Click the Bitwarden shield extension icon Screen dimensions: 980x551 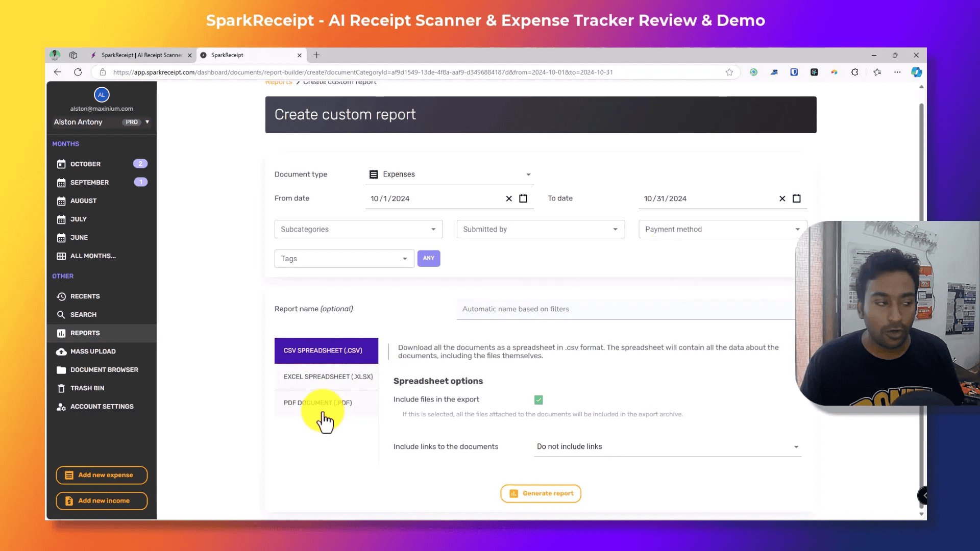click(x=794, y=72)
